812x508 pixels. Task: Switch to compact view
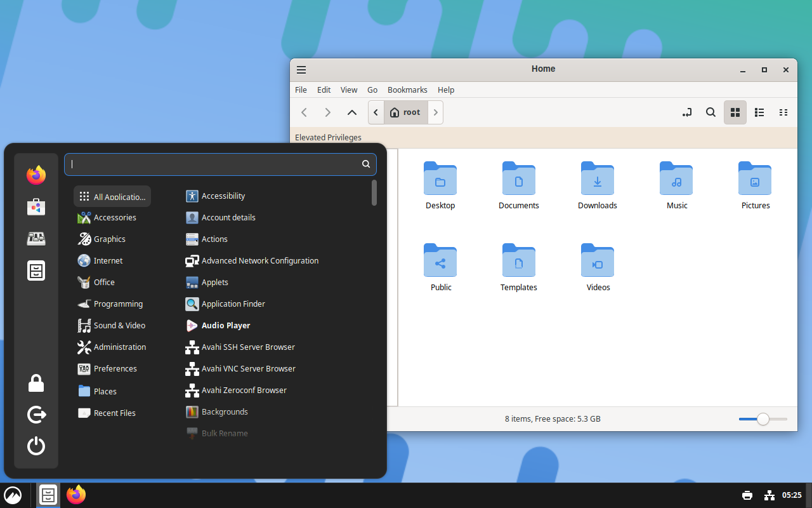point(783,112)
